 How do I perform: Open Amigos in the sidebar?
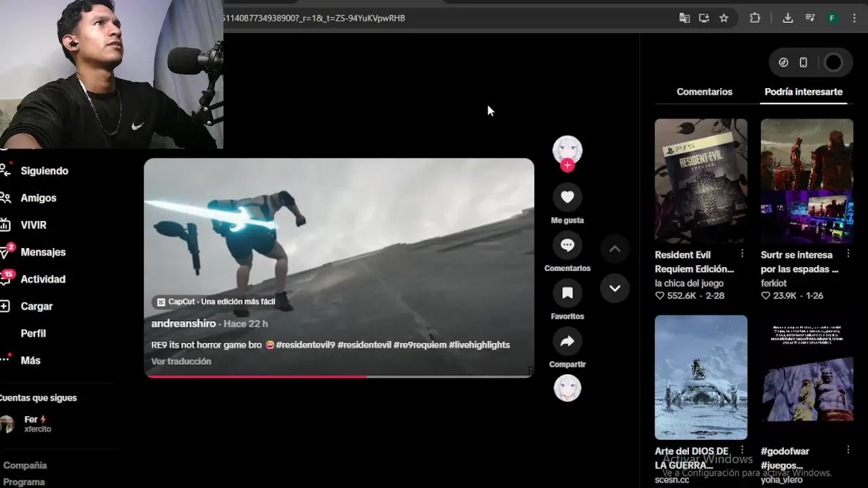coord(38,198)
